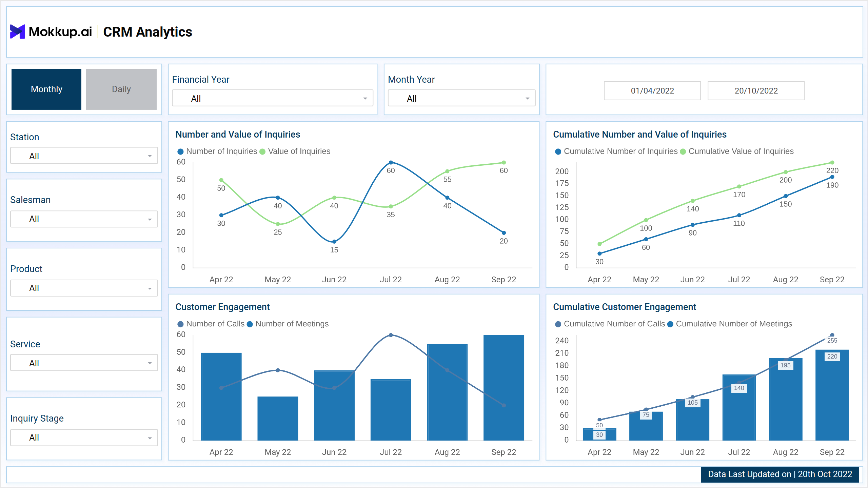868x488 pixels.
Task: Open the Month Year dropdown
Action: [x=461, y=98]
